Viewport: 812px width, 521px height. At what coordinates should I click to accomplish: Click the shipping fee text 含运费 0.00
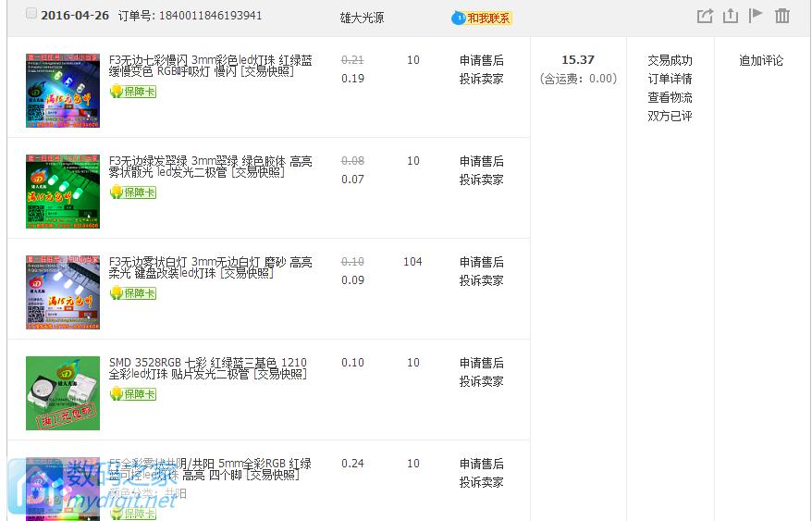578,79
